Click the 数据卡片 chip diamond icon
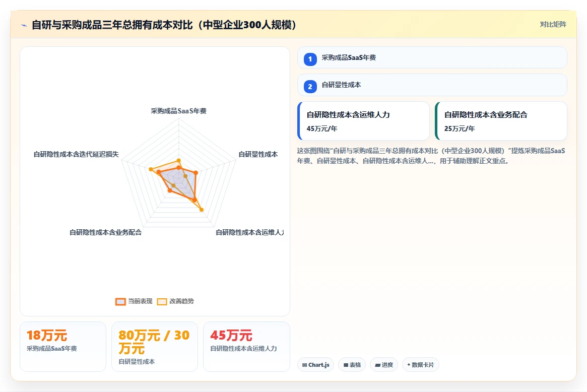 409,365
